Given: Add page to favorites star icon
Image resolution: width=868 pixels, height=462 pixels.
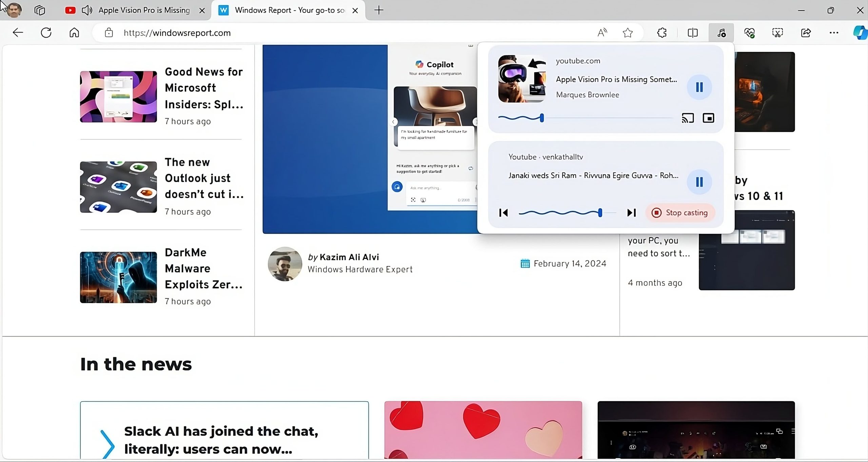Looking at the screenshot, I should tap(628, 33).
